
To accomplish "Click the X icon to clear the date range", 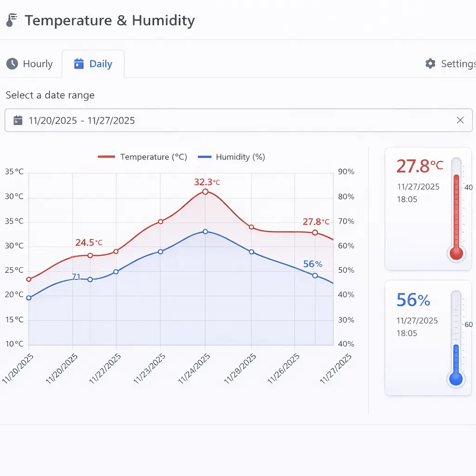I will coord(460,120).
